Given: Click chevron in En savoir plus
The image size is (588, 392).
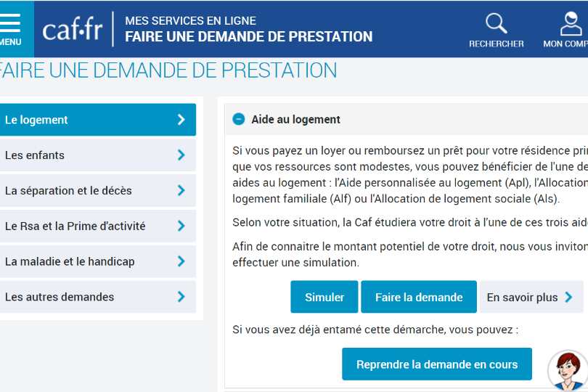Looking at the screenshot, I should (x=569, y=297).
